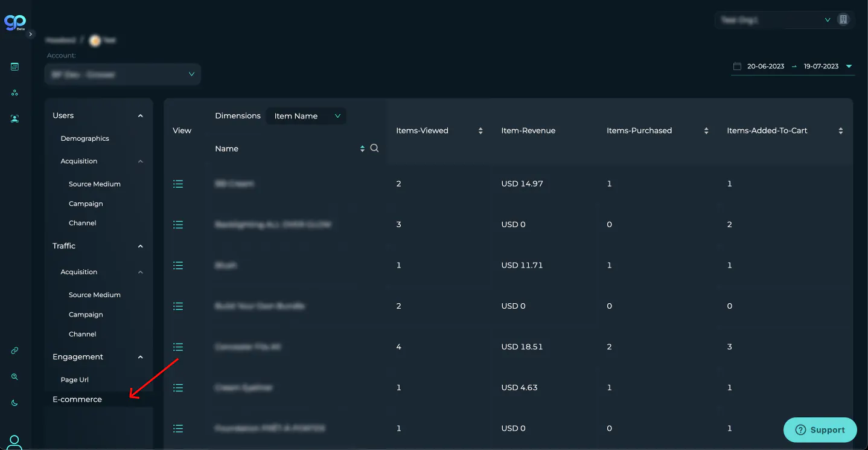Click the link icon in left sidebar
The width and height of the screenshot is (868, 450).
15,350
